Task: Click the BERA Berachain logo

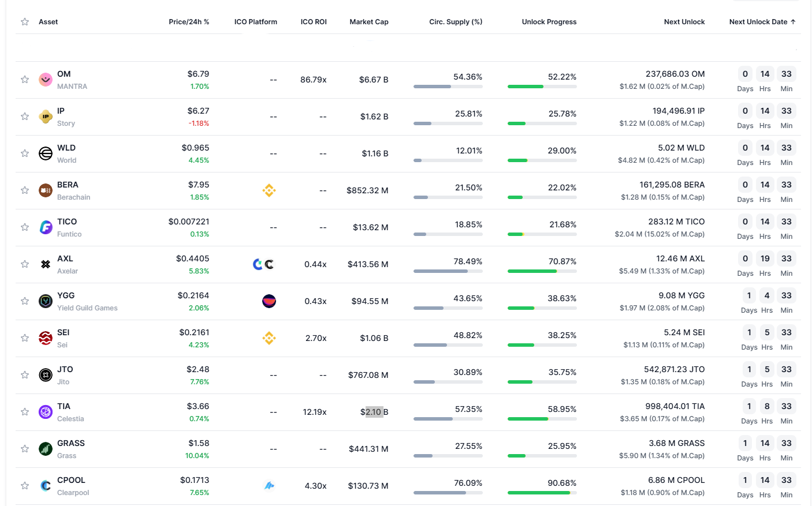Action: tap(46, 190)
